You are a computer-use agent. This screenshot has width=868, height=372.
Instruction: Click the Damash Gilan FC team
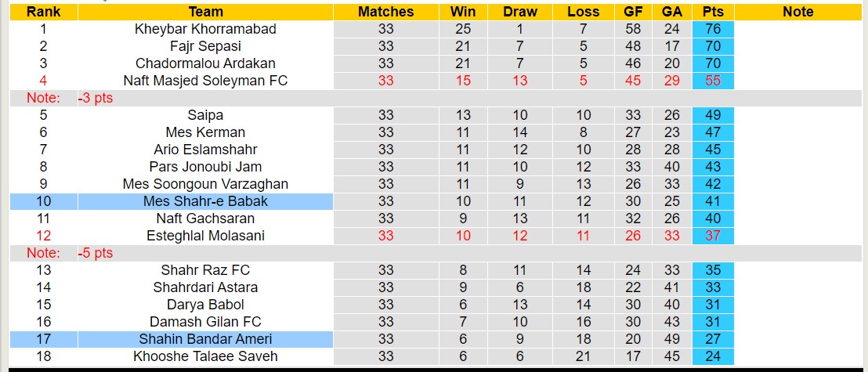point(205,322)
